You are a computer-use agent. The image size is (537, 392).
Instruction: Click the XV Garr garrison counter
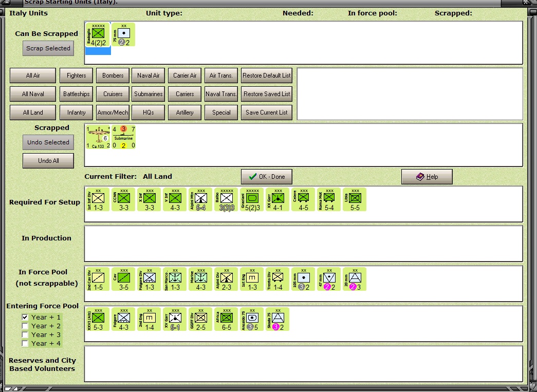click(175, 320)
